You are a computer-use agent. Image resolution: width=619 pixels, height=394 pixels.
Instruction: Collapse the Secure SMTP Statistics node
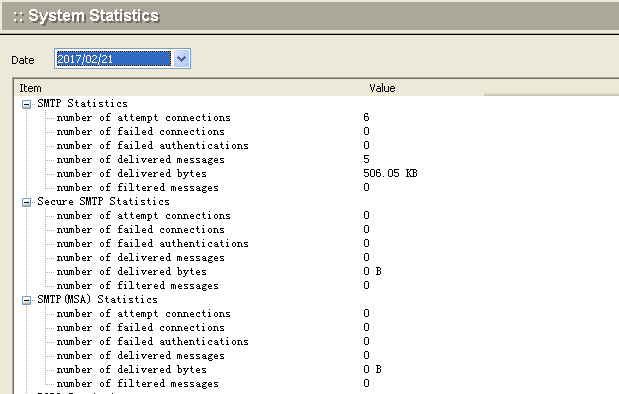[x=26, y=202]
